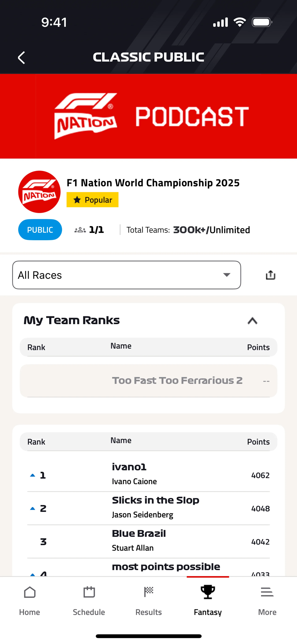297x644 pixels.
Task: Select Too Fast Too Ferrarious 2 team
Action: click(177, 380)
